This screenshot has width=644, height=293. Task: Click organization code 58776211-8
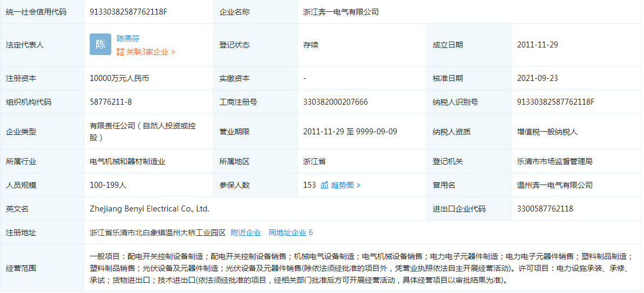pos(111,102)
